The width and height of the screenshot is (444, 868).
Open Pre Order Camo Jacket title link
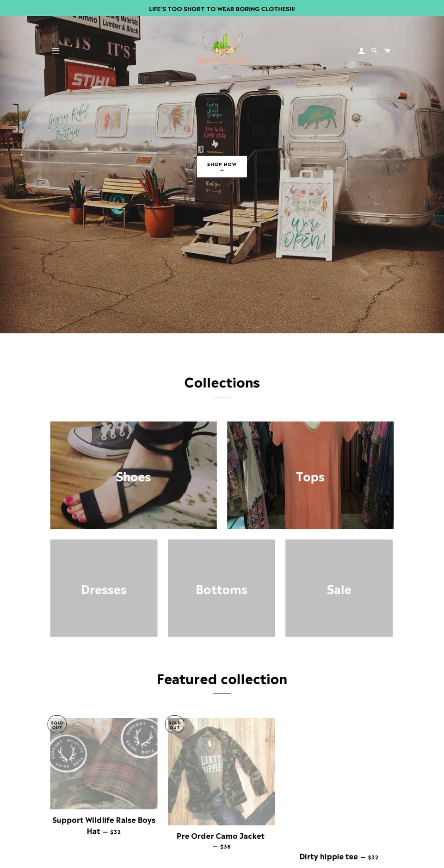[x=221, y=836]
